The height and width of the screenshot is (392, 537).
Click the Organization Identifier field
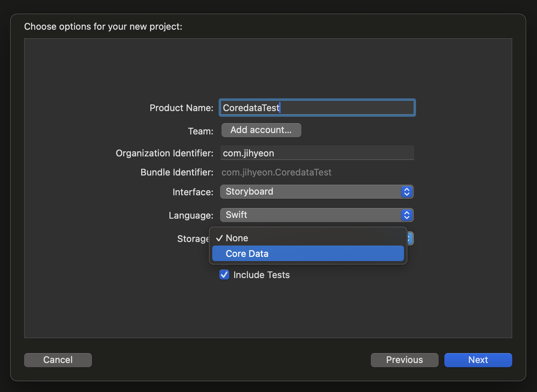click(x=317, y=153)
